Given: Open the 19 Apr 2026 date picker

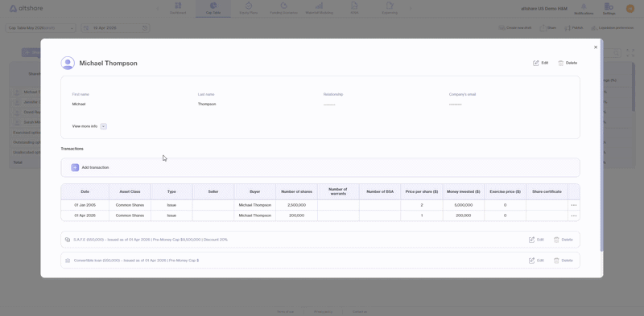Looking at the screenshot, I should click(x=115, y=28).
